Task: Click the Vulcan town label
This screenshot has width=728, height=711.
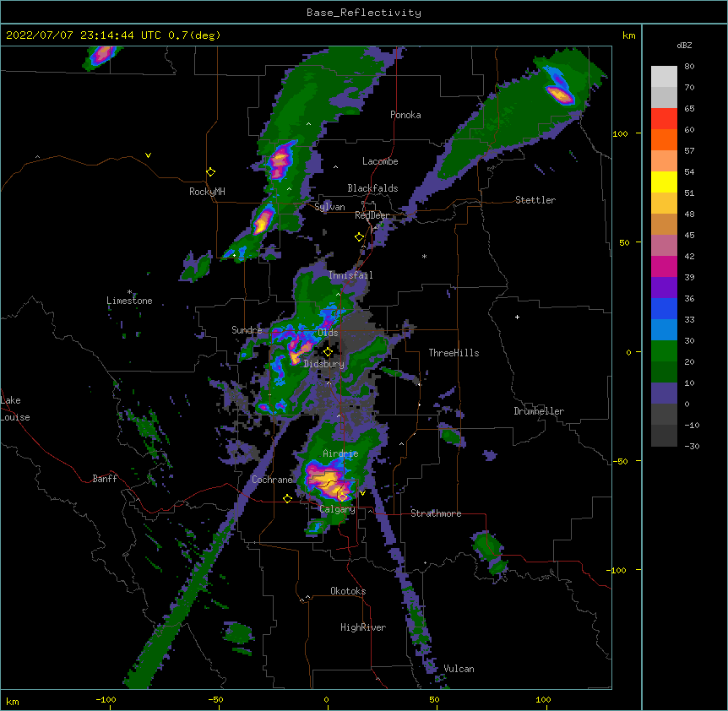Action: (x=459, y=669)
